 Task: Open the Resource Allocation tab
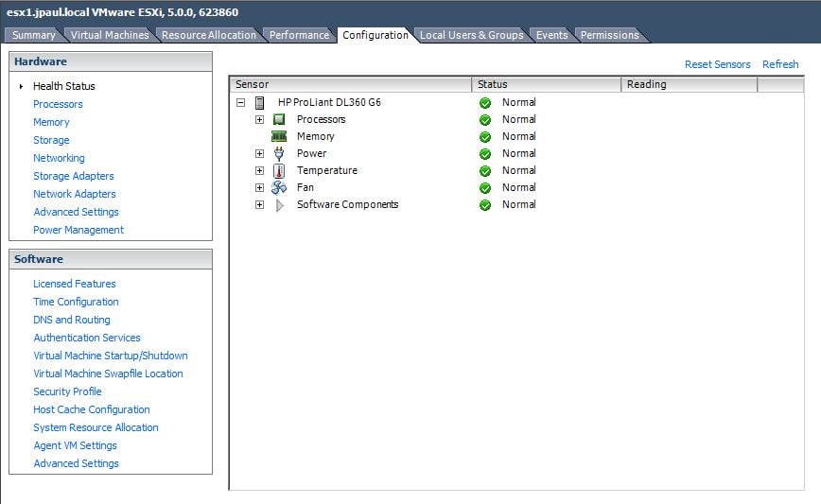pos(209,35)
